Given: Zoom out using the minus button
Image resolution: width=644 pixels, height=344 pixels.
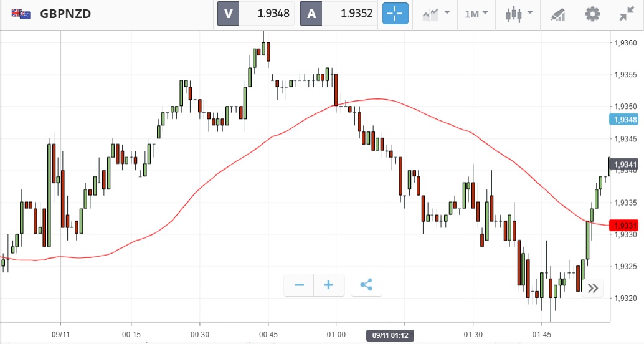Looking at the screenshot, I should [x=300, y=285].
